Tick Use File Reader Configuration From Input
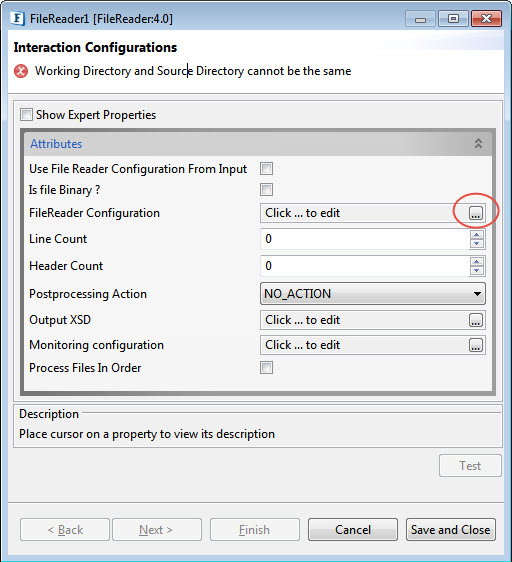 coord(266,168)
